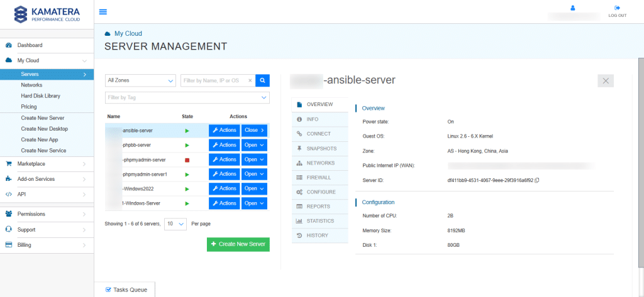Open the Statistics tab

(x=320, y=220)
